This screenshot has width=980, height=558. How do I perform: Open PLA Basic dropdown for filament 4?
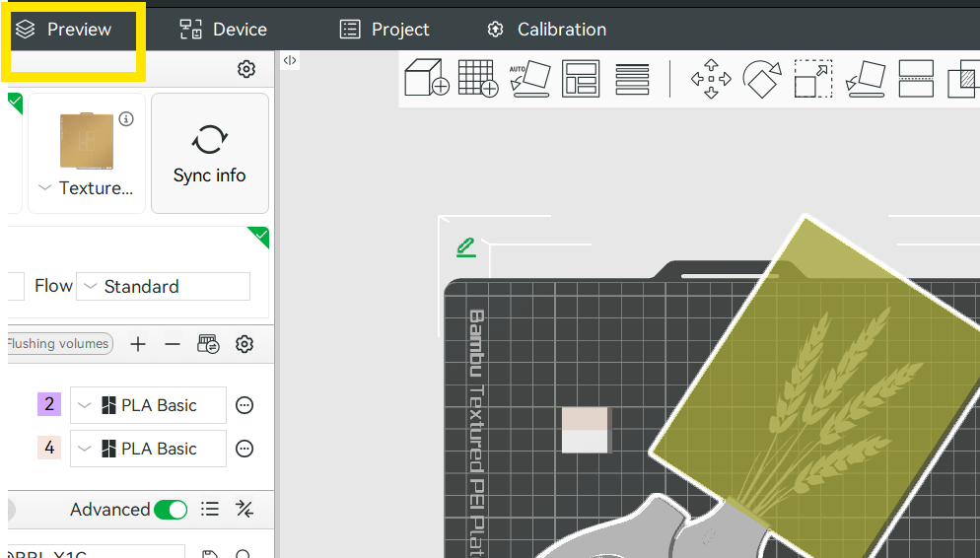148,449
